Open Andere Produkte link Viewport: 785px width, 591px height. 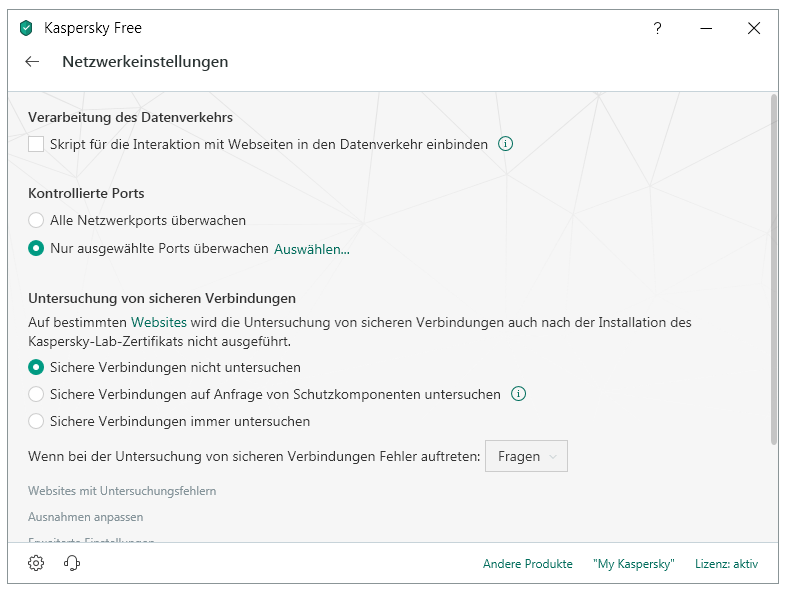pos(527,564)
